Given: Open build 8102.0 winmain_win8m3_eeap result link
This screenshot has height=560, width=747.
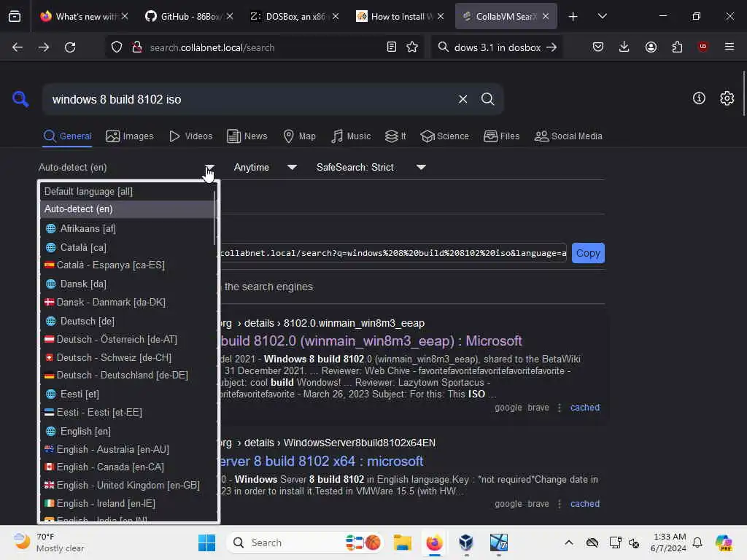Looking at the screenshot, I should pyautogui.click(x=371, y=341).
